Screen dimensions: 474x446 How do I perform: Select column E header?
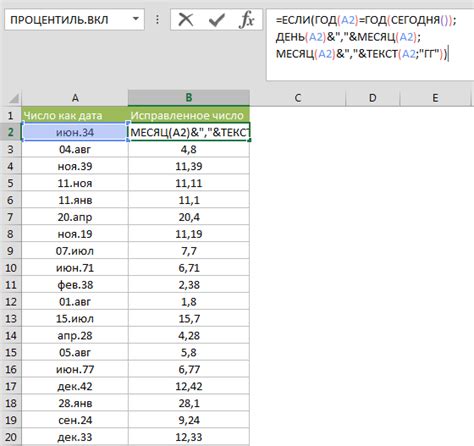coord(435,98)
